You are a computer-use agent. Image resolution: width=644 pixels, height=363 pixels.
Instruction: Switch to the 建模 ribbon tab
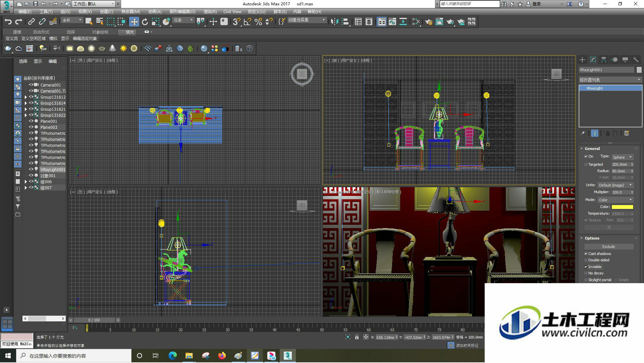[x=17, y=32]
